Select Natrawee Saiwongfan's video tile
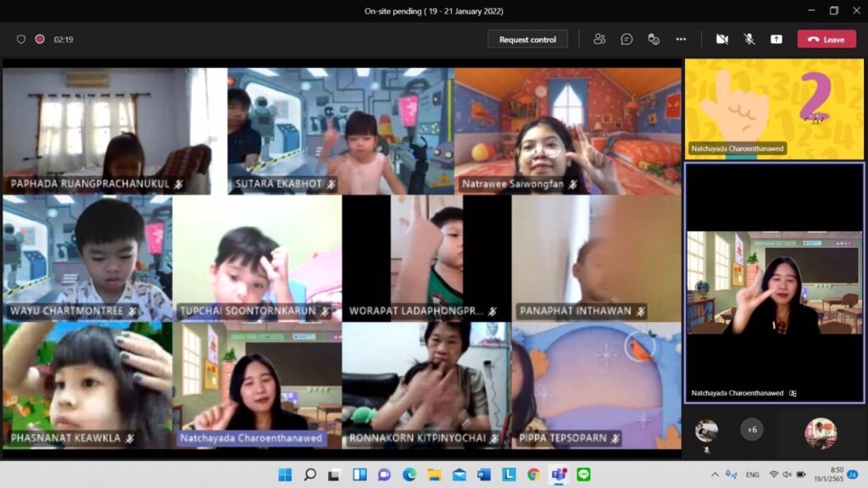Viewport: 868px width, 488px height. pos(567,131)
